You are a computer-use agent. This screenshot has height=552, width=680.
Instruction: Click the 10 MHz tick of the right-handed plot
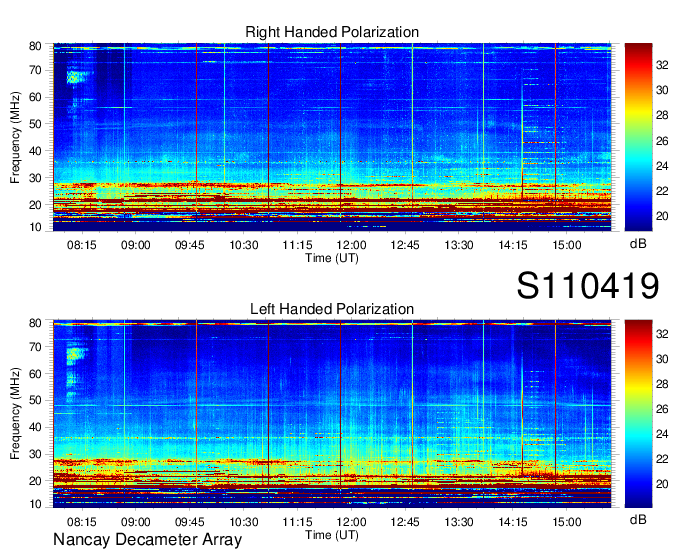(x=35, y=227)
